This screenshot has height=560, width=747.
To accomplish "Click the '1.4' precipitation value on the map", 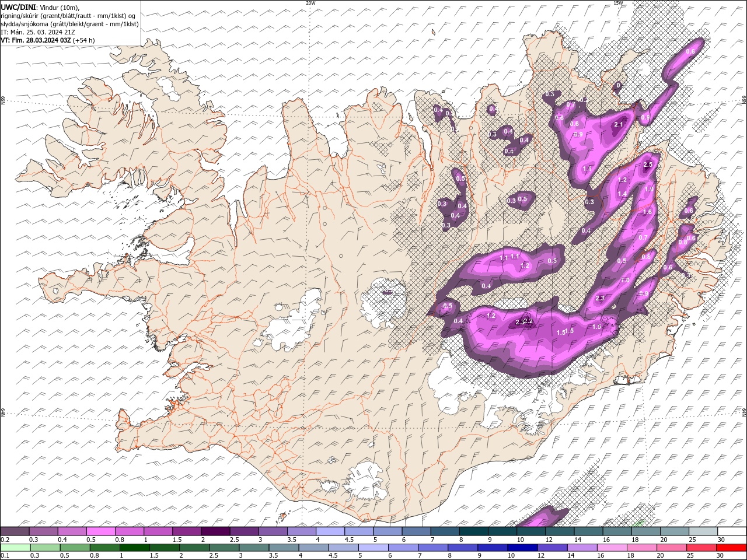I will click(x=622, y=194).
